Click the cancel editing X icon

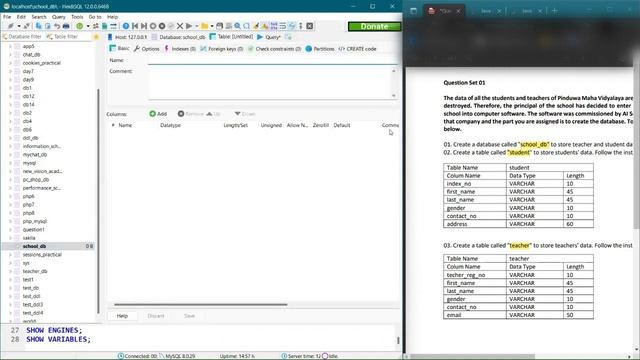click(180, 26)
